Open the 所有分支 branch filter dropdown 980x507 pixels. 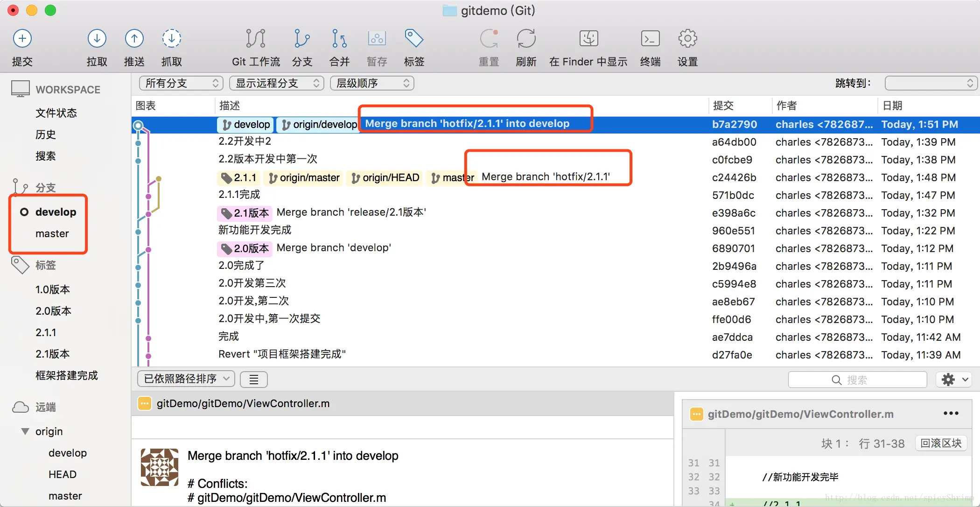point(182,83)
